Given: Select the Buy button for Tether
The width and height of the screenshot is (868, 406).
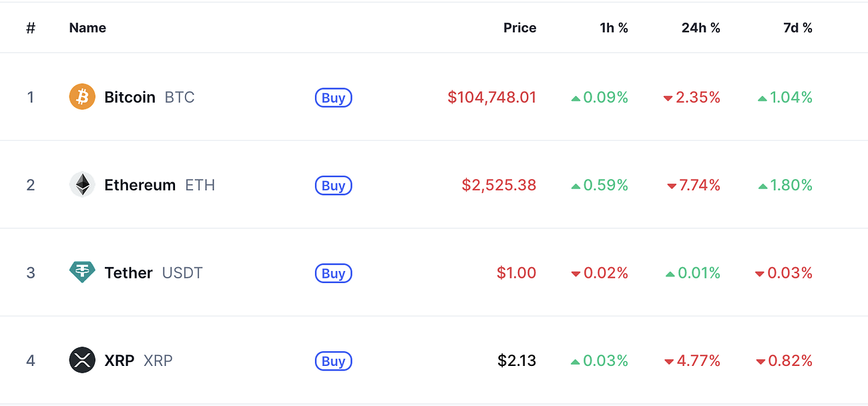Looking at the screenshot, I should (333, 273).
